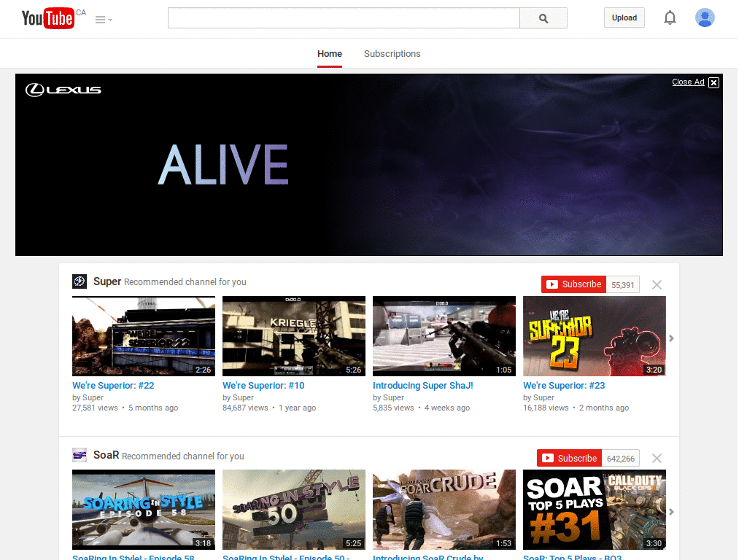Close the ad with X box icon
This screenshot has height=560, width=747.
click(x=713, y=82)
